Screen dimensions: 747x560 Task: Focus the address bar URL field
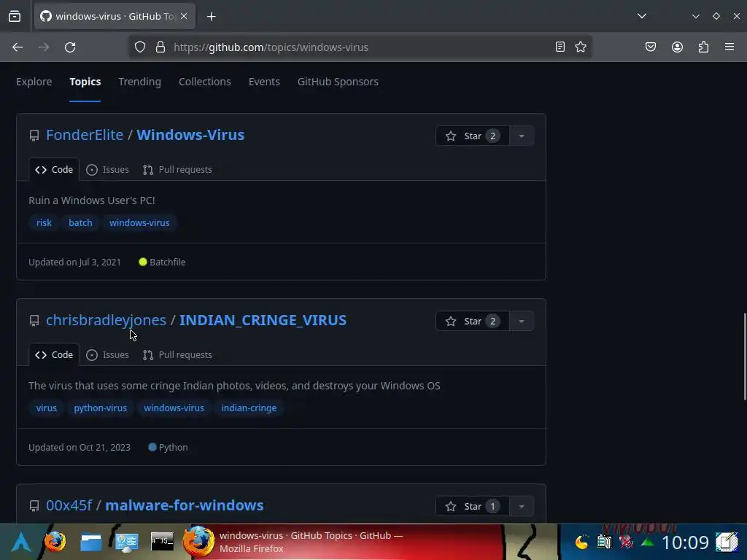click(x=360, y=47)
